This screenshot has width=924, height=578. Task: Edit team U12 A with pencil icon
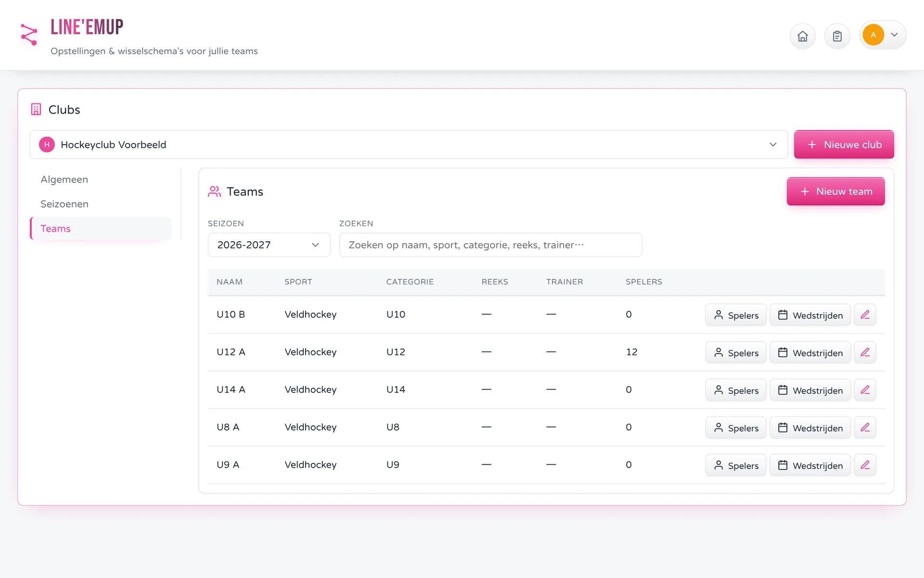tap(865, 352)
